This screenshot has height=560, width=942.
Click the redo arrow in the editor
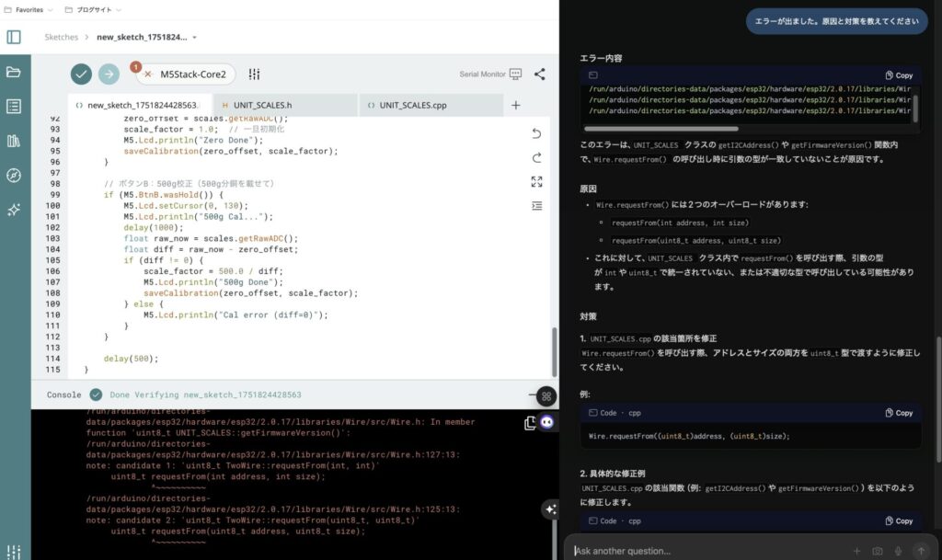536,157
